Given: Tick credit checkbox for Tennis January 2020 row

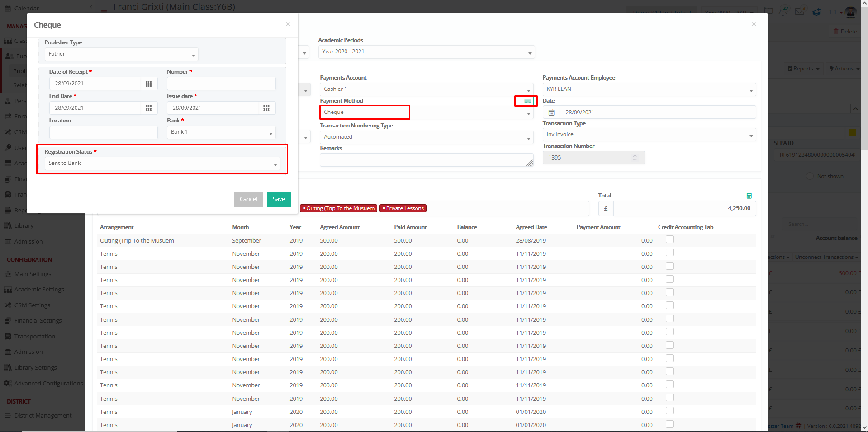Looking at the screenshot, I should pos(670,411).
